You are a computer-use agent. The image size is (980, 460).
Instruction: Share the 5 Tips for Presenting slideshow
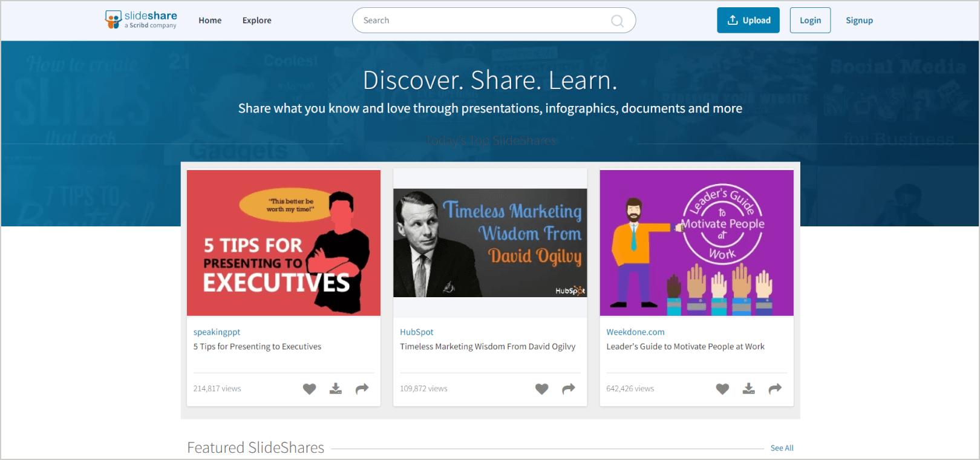point(362,389)
